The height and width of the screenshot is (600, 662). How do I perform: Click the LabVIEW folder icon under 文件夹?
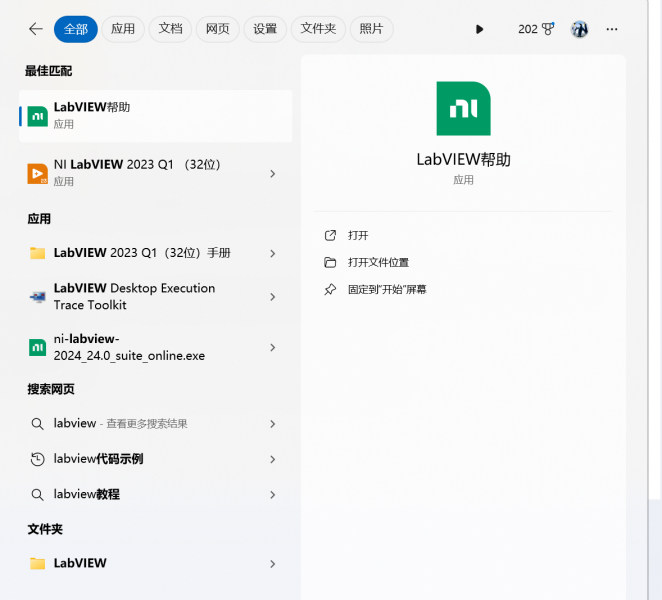point(38,563)
